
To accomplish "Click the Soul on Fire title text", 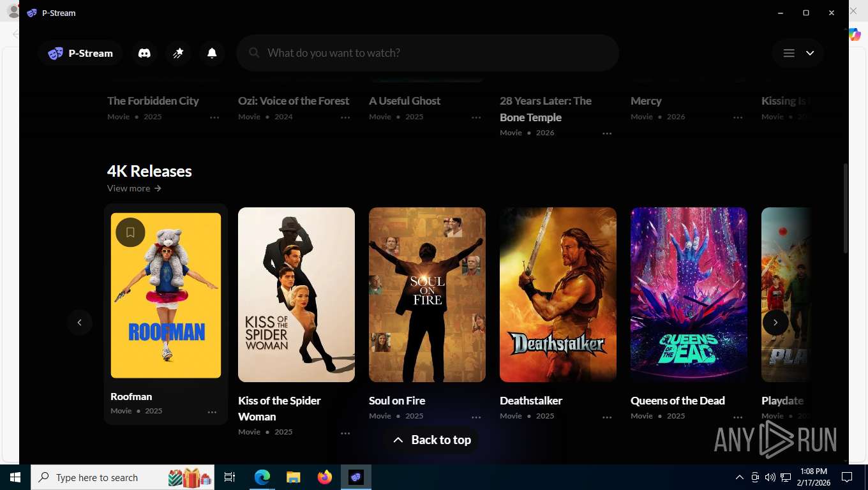I will (x=397, y=401).
